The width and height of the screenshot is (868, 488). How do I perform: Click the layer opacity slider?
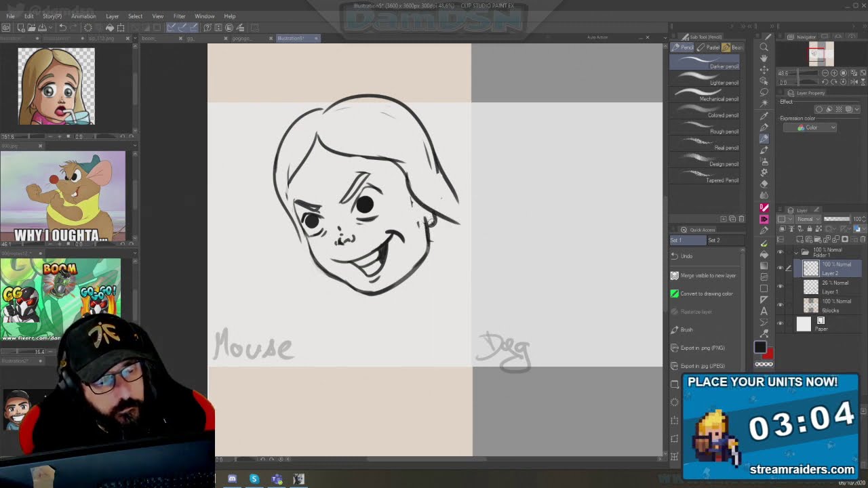(837, 218)
